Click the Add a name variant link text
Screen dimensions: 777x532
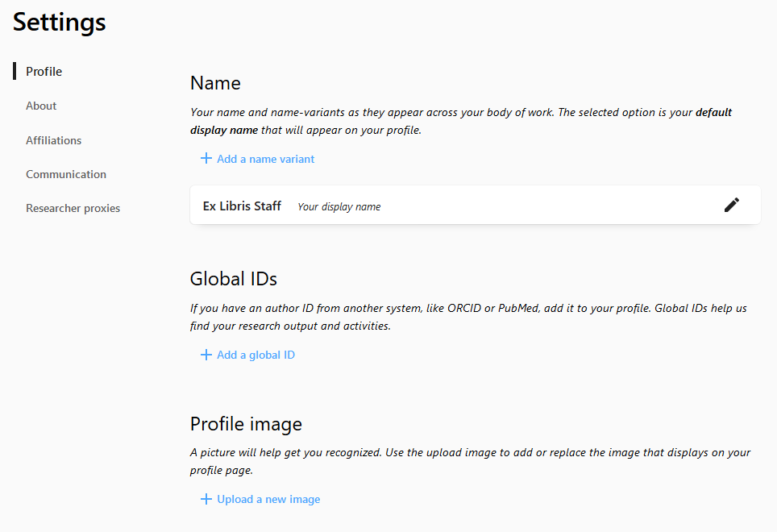click(265, 159)
